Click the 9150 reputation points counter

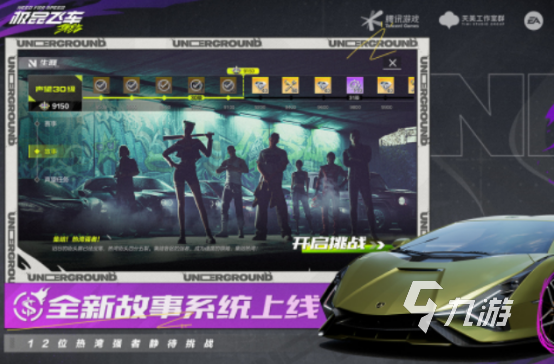[x=55, y=106]
